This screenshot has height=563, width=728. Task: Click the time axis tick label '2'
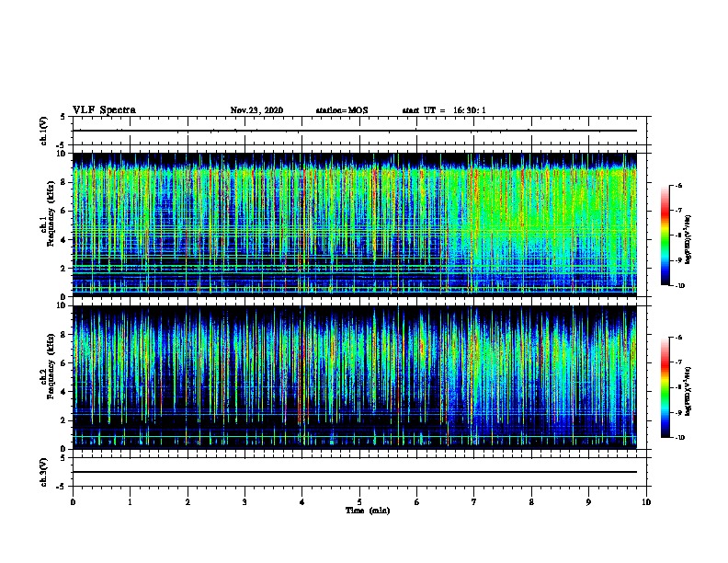coord(188,502)
